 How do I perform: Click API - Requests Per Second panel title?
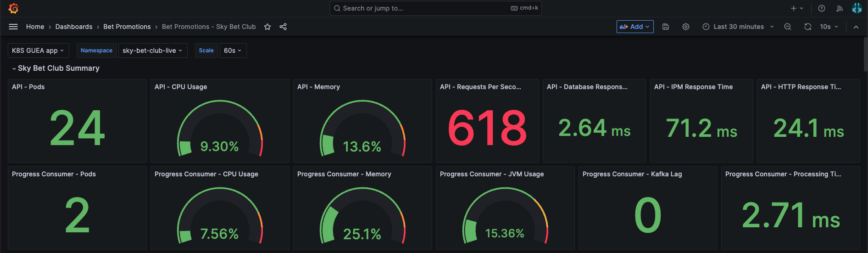point(480,87)
